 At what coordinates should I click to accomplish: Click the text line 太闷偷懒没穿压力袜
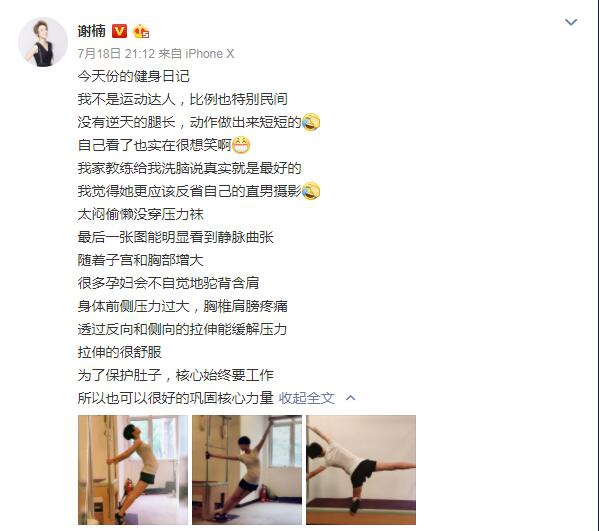pyautogui.click(x=141, y=214)
